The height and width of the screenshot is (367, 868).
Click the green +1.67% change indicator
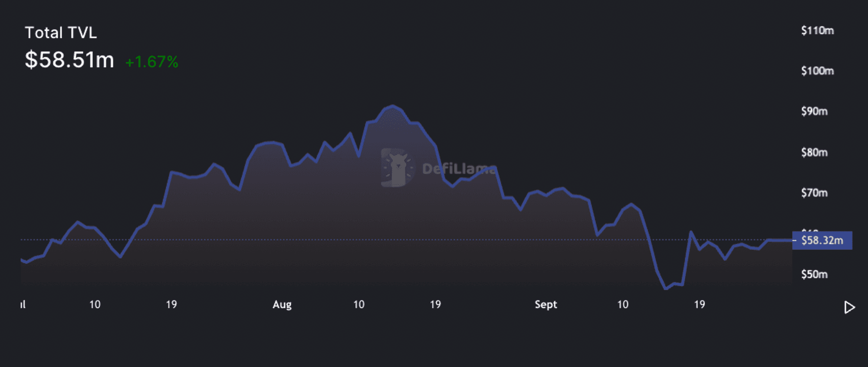click(151, 62)
